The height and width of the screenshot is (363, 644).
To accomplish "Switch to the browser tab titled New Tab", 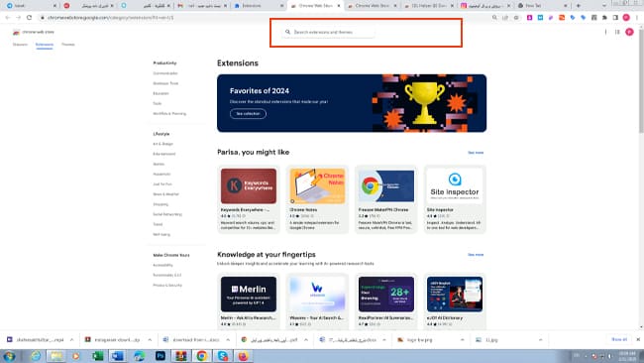I will [x=542, y=6].
